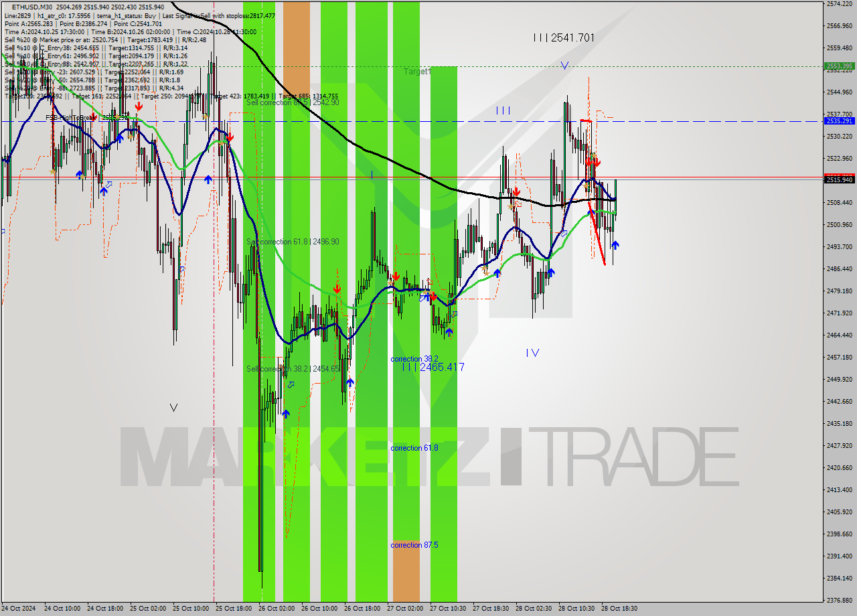Click the 'correction 38.2' label
This screenshot has height=616, width=857.
(414, 359)
